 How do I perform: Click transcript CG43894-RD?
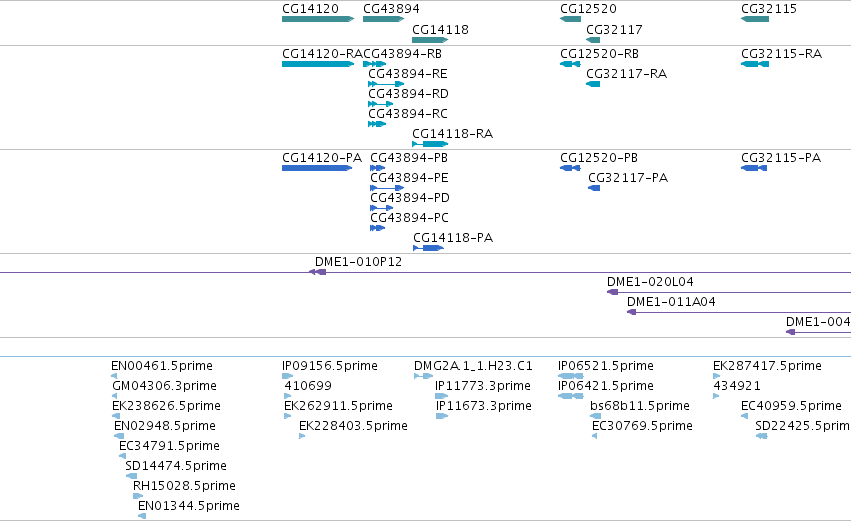380,104
